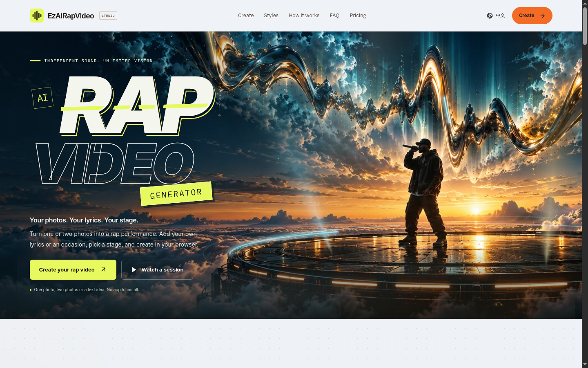The height and width of the screenshot is (368, 588).
Task: Open the Create nav menu item
Action: pos(246,16)
